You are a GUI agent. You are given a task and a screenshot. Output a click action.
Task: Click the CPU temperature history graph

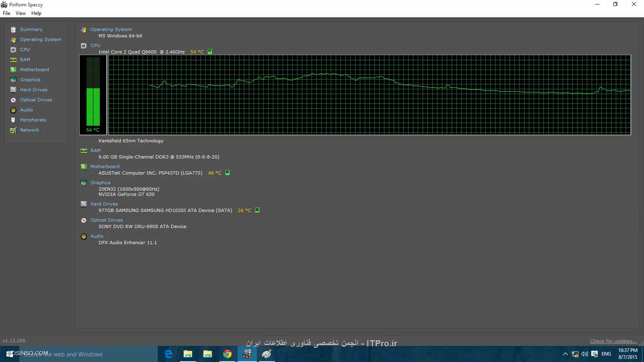point(369,95)
